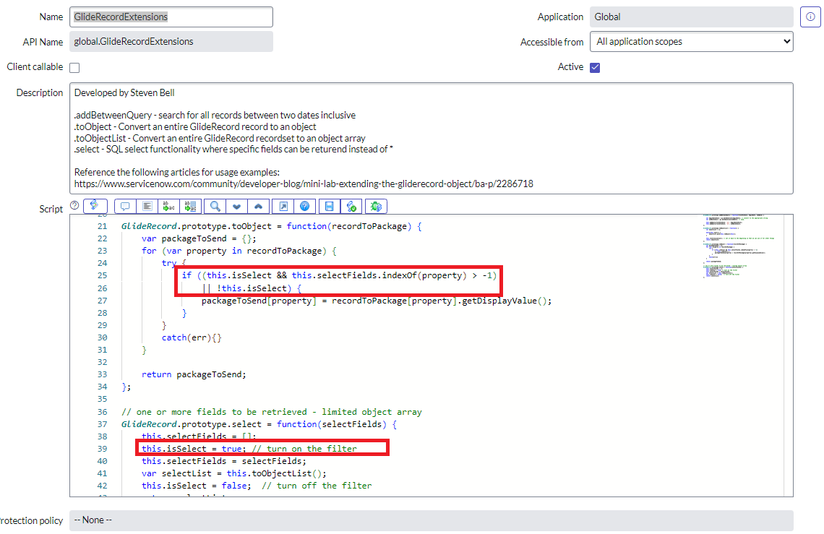Click the servicenow.com community URL text

pyautogui.click(x=304, y=184)
